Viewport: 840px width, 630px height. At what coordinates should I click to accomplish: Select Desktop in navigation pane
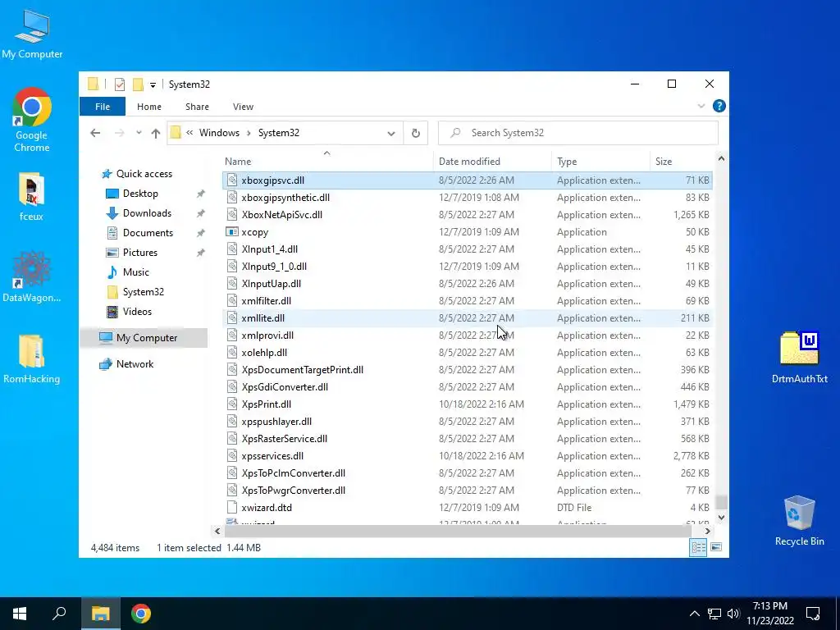click(140, 194)
